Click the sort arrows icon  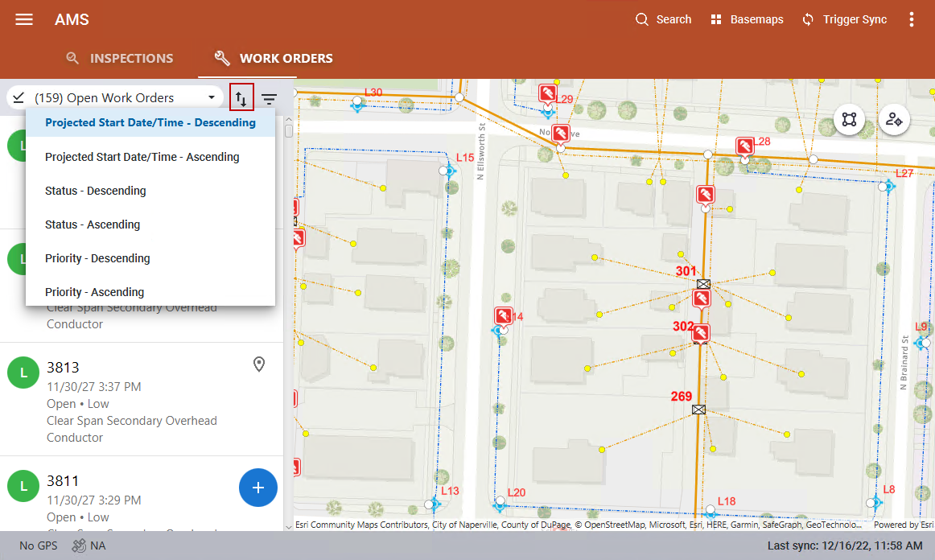pos(241,98)
